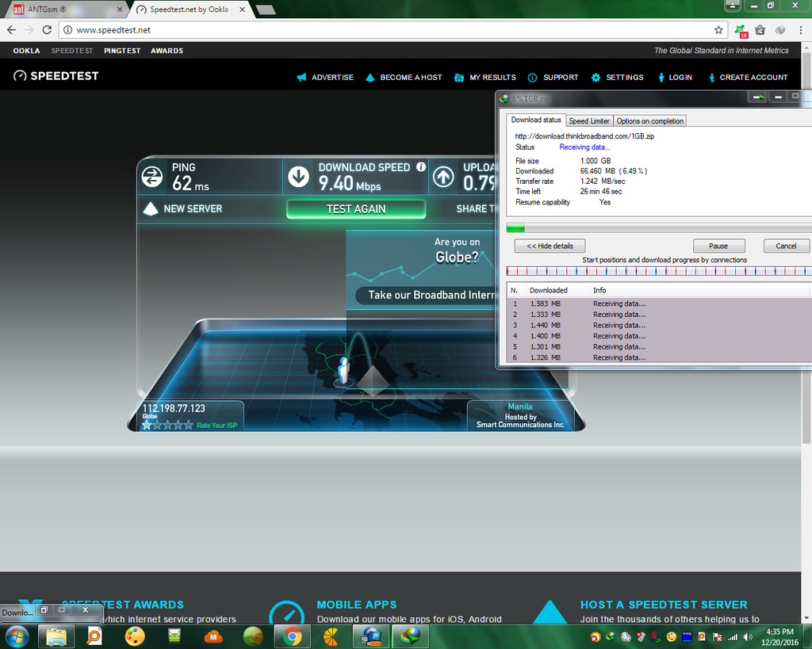Reload the Speedtest page
This screenshot has height=649, width=812.
47,30
